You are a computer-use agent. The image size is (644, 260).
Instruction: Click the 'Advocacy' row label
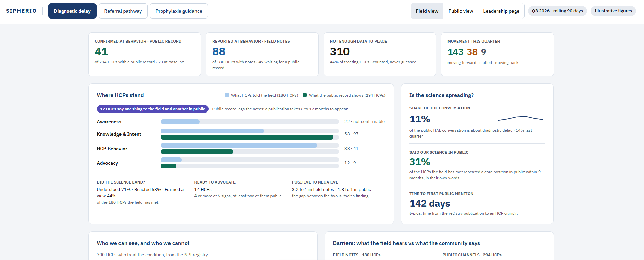[108, 163]
